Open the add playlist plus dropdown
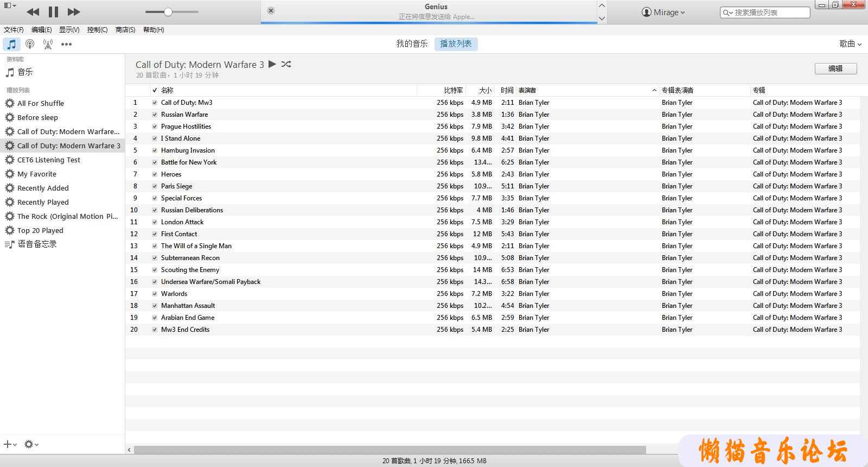 [10, 444]
